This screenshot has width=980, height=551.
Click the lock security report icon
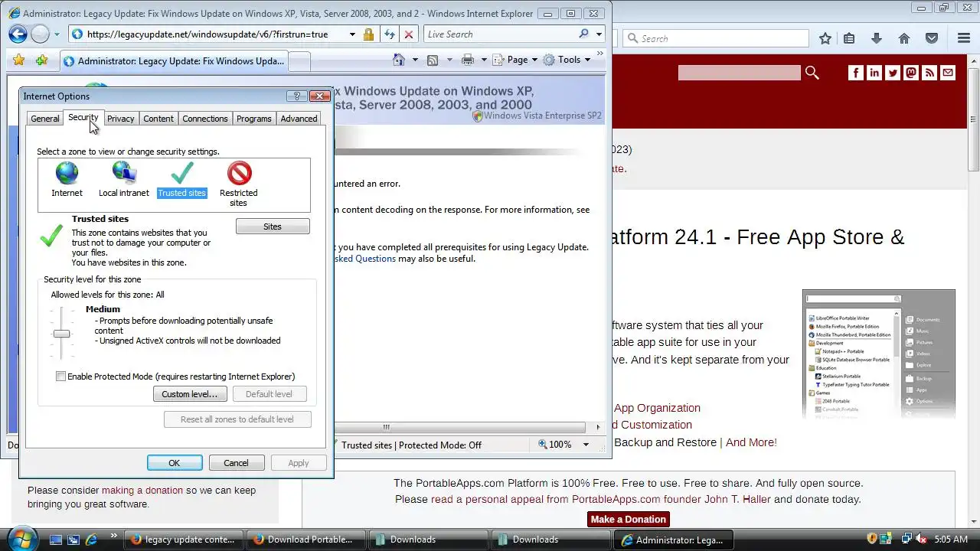click(x=369, y=34)
